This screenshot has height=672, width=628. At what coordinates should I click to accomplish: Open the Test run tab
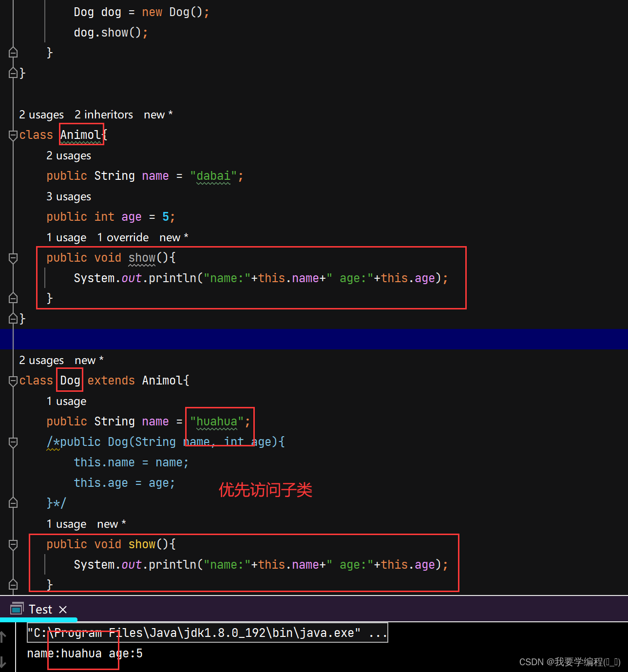tap(40, 610)
